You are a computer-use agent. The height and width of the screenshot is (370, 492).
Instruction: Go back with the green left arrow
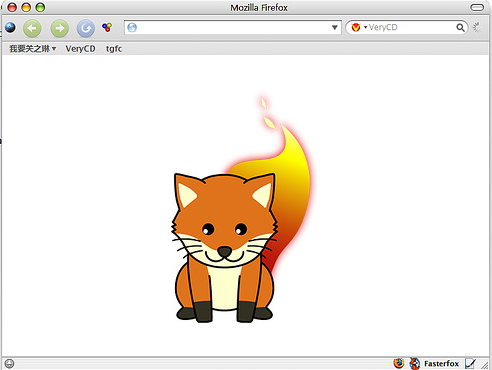(32, 28)
